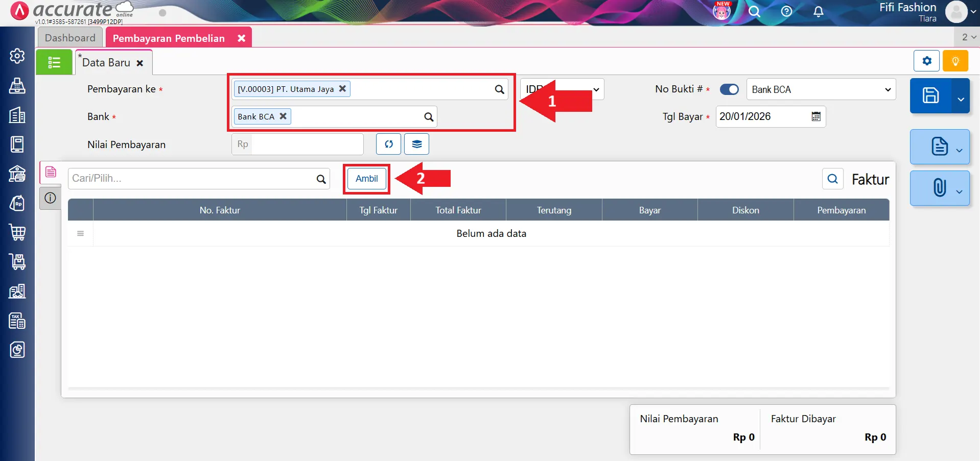Click the Cari/Pilih invoice search field
Image resolution: width=980 pixels, height=461 pixels.
coord(192,179)
